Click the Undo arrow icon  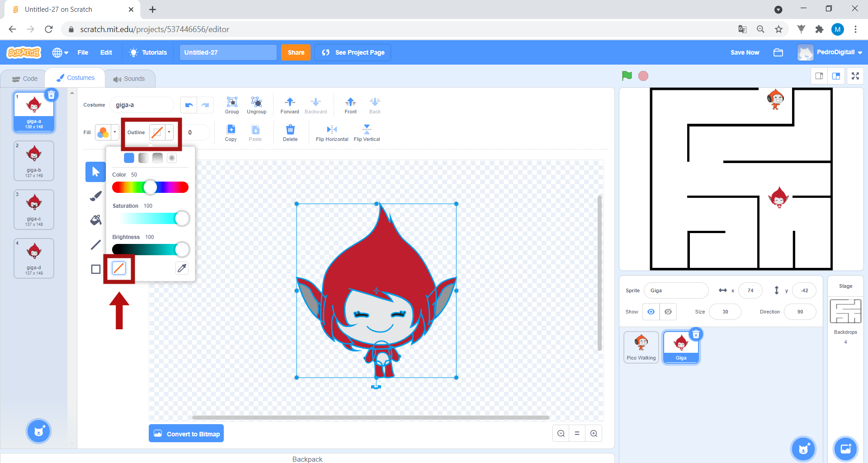189,105
